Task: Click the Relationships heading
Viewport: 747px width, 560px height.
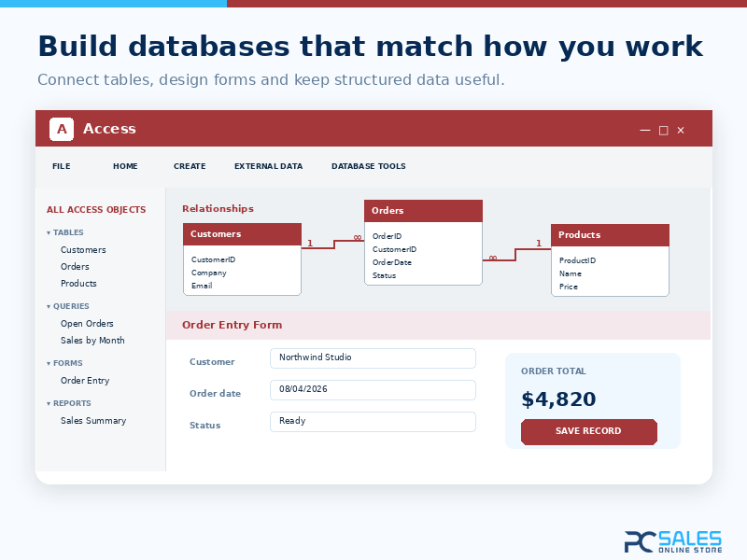Action: click(218, 208)
